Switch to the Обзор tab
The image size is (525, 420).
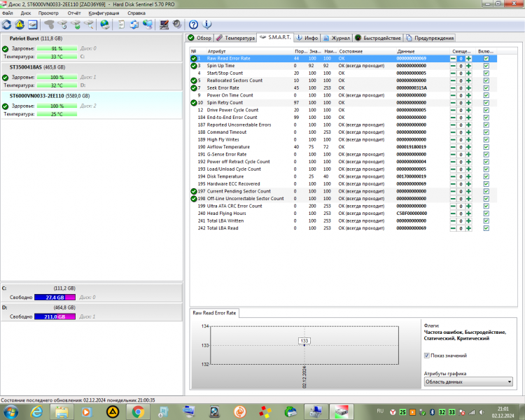click(x=200, y=38)
